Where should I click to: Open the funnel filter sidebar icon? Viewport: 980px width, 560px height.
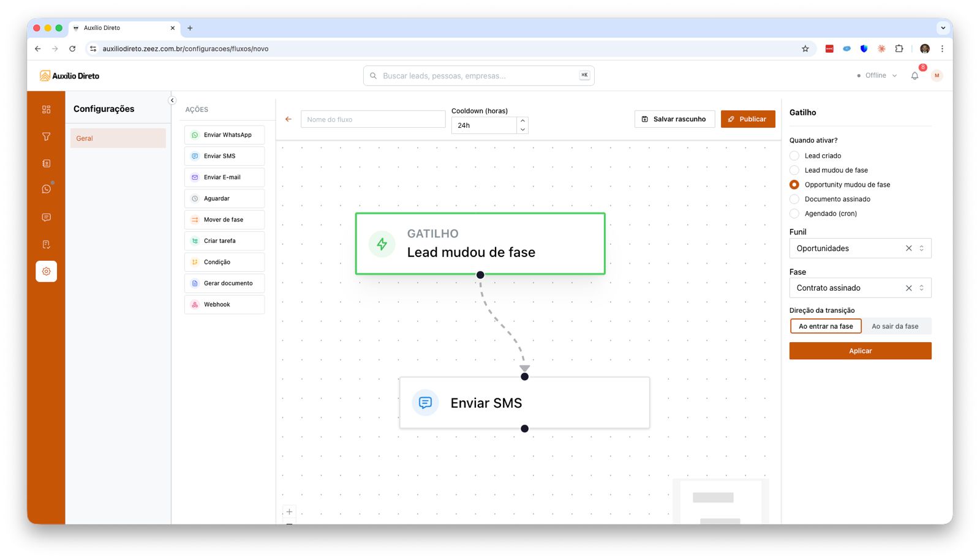point(46,136)
